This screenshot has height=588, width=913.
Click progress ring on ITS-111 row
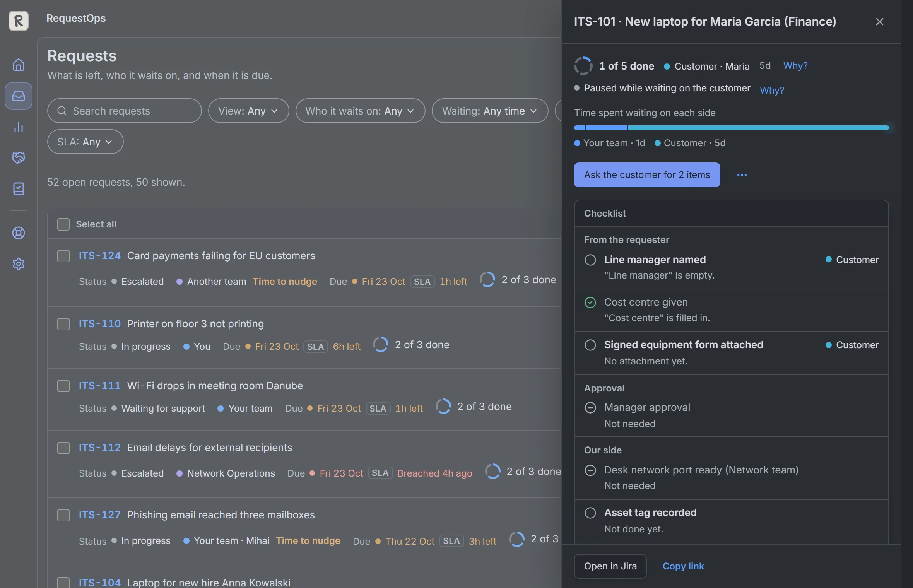pos(443,406)
